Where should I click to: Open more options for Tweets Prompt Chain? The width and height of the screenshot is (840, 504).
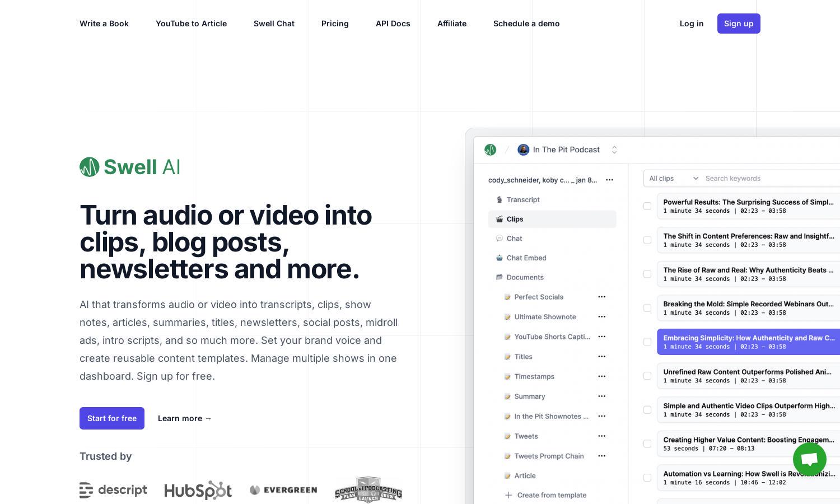click(x=601, y=456)
